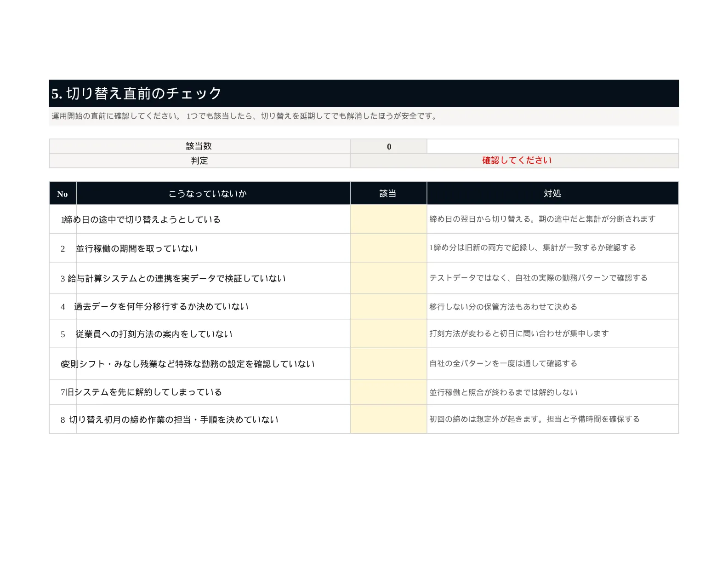Click the 判定 label cell

pos(199,161)
